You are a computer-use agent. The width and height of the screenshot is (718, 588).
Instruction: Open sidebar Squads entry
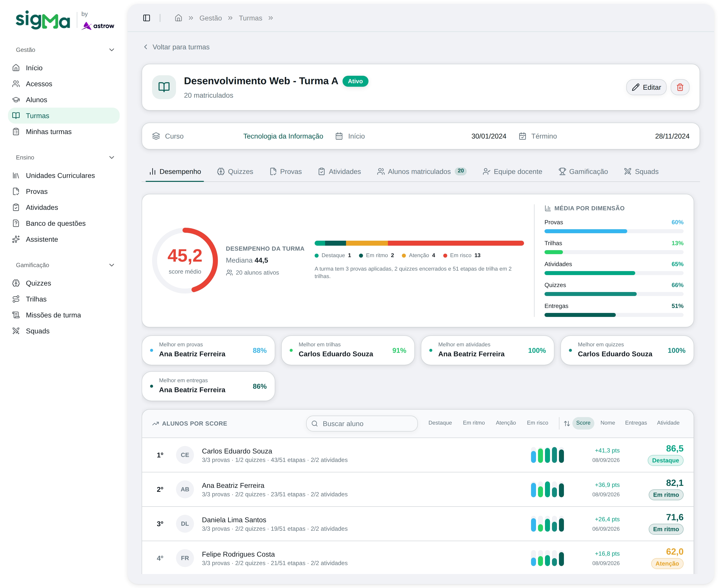click(x=64, y=331)
